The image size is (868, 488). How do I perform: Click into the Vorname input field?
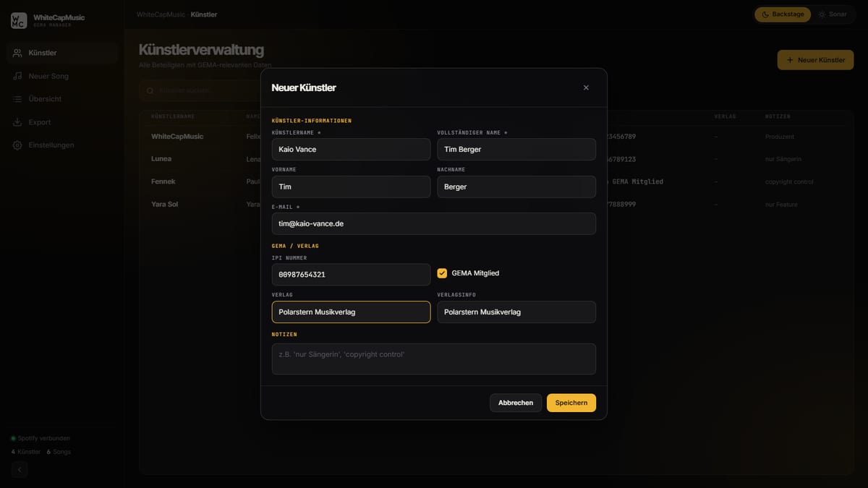(x=351, y=187)
